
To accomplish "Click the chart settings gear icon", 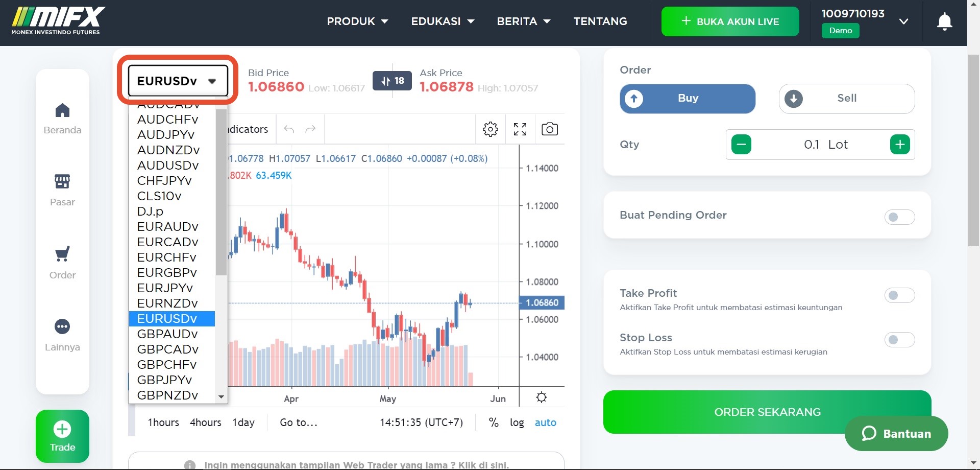I will 490,129.
